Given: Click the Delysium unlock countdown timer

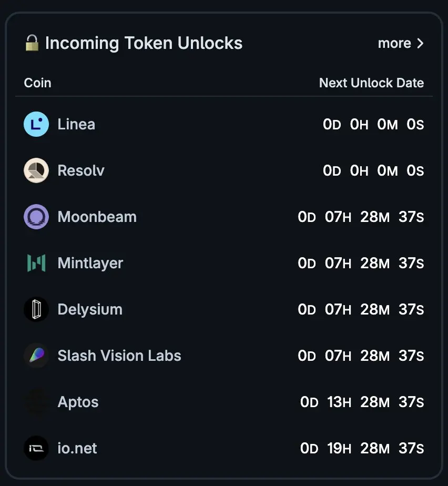Looking at the screenshot, I should pos(361,310).
